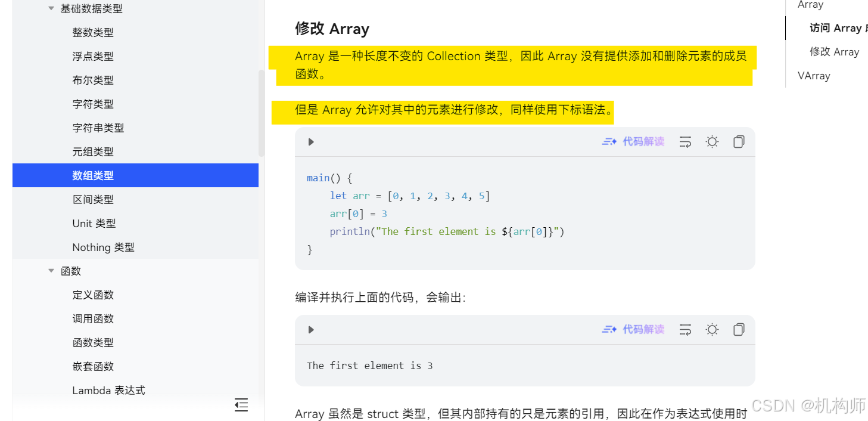Toggle the light/dark theme on the first code block

click(x=712, y=141)
